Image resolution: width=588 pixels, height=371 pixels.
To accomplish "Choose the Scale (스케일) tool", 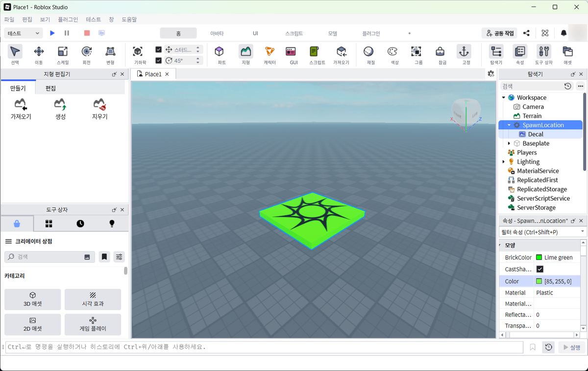I will (x=63, y=55).
